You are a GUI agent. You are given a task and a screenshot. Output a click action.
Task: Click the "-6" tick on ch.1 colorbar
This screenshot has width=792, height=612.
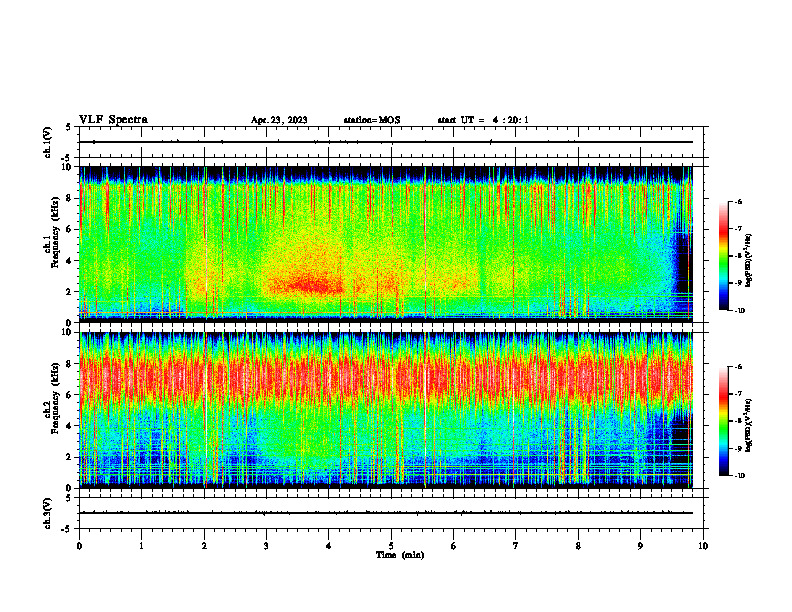coord(738,202)
